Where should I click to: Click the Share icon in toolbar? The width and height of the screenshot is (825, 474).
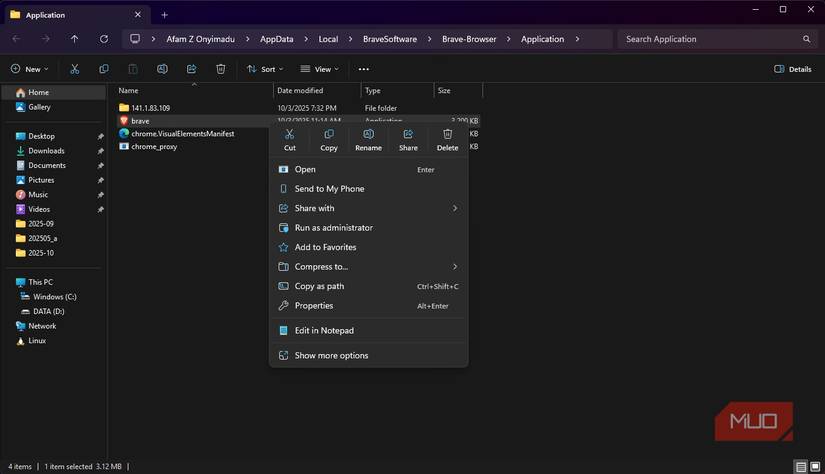click(x=192, y=69)
